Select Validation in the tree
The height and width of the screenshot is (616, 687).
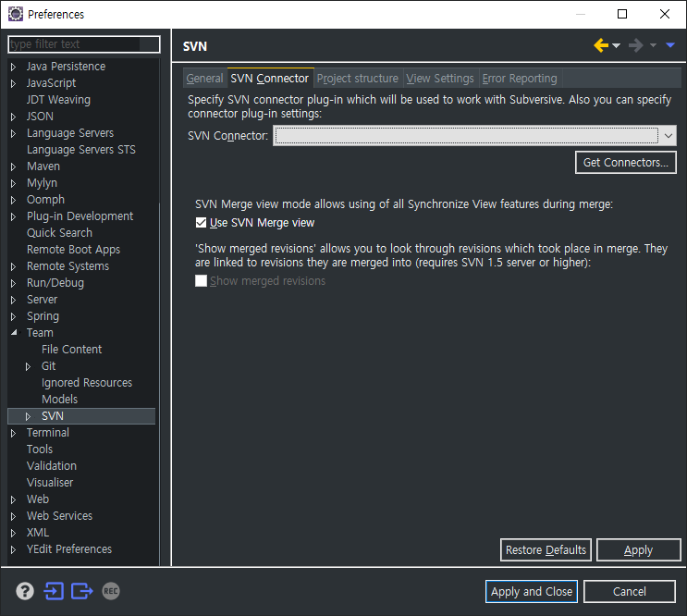tap(51, 466)
